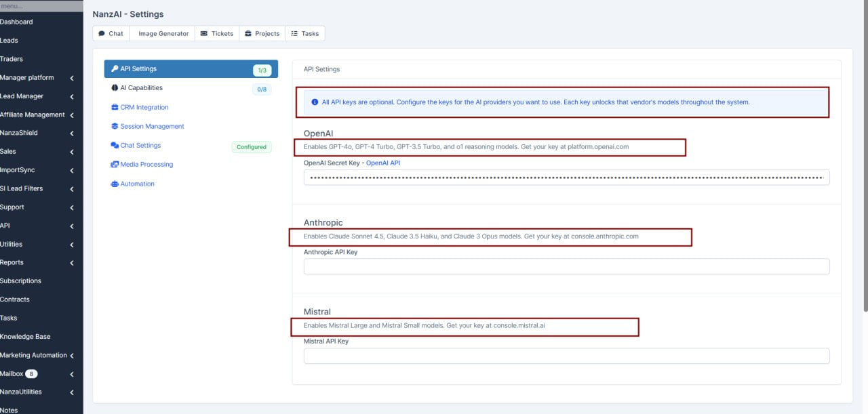Open Knowledge Base from sidebar

click(x=25, y=337)
